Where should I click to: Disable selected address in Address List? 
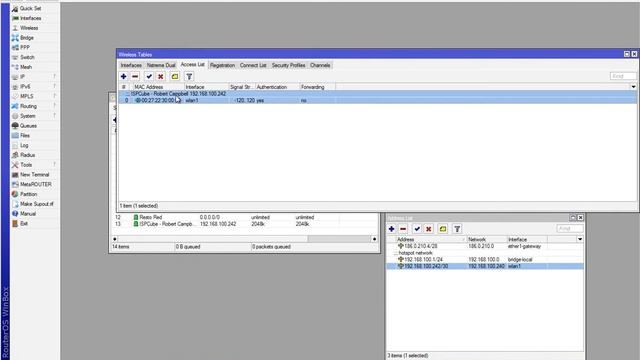pyautogui.click(x=429, y=229)
